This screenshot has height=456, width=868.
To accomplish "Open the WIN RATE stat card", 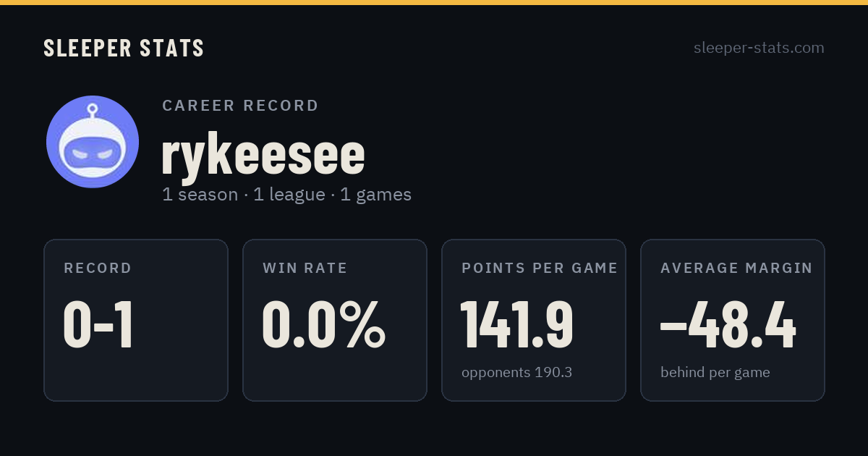I will click(x=335, y=320).
